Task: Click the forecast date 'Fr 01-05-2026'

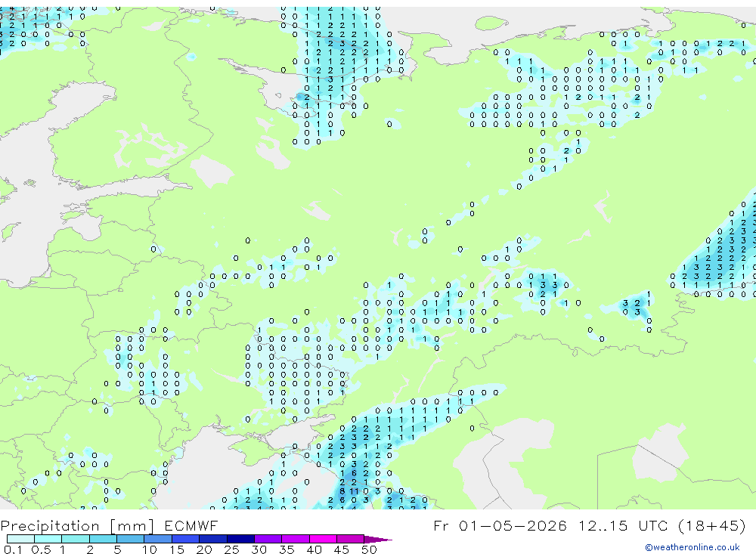Action: pyautogui.click(x=500, y=525)
